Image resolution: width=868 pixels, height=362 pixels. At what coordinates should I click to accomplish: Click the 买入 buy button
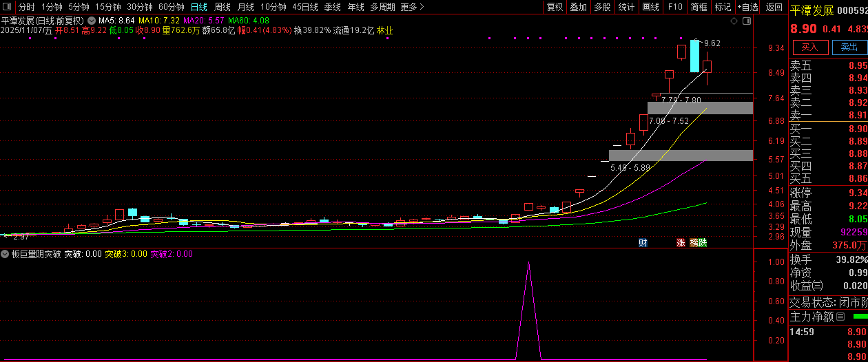[x=809, y=47]
